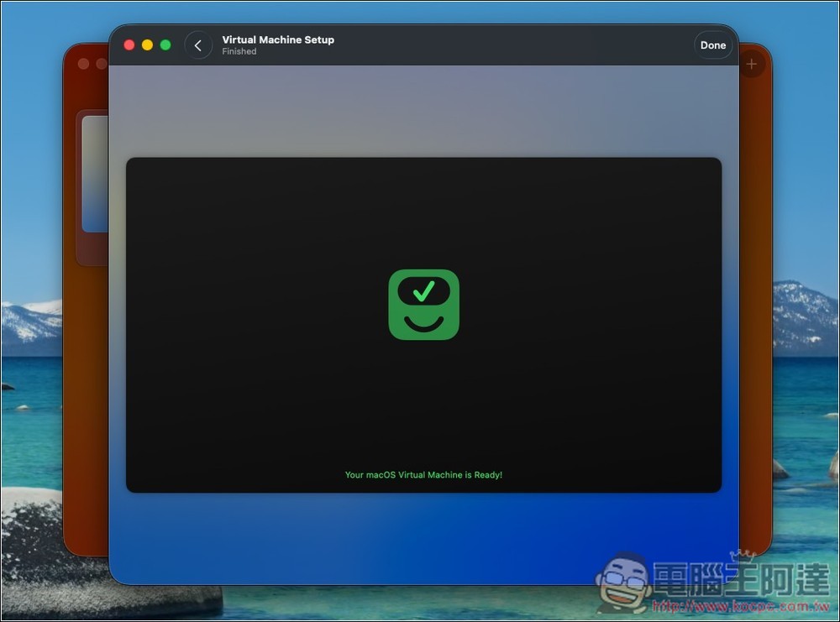The width and height of the screenshot is (840, 622).
Task: Click the plus icon on the background window
Action: pos(750,63)
